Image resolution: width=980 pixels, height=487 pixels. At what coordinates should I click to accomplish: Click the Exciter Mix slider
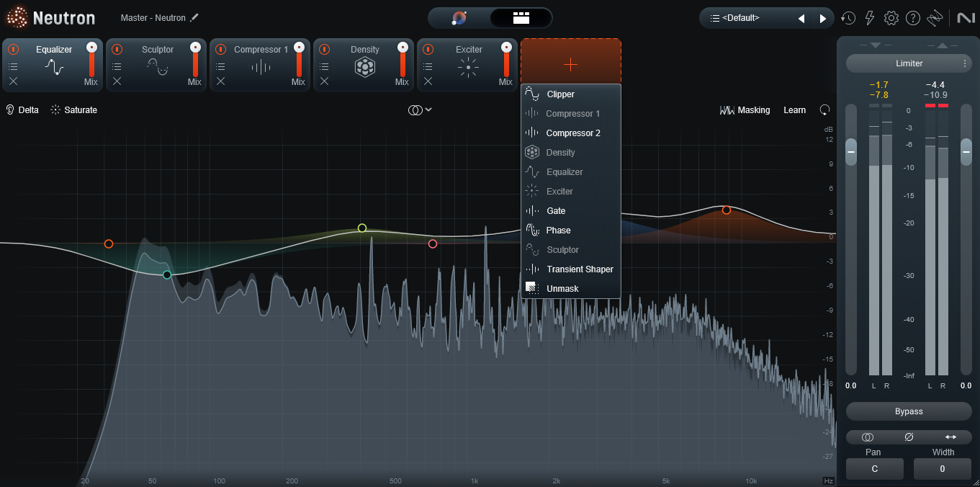(506, 59)
